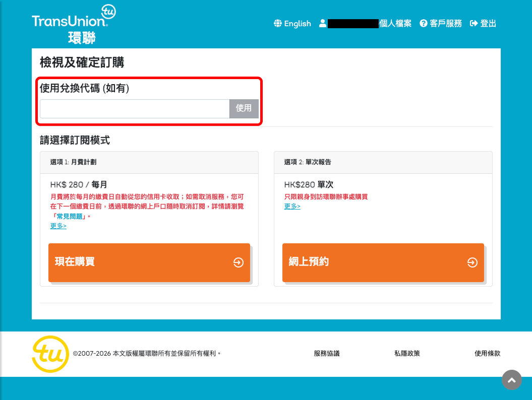Image resolution: width=532 pixels, height=400 pixels.
Task: Open 客戶服務 customer service
Action: (445, 23)
